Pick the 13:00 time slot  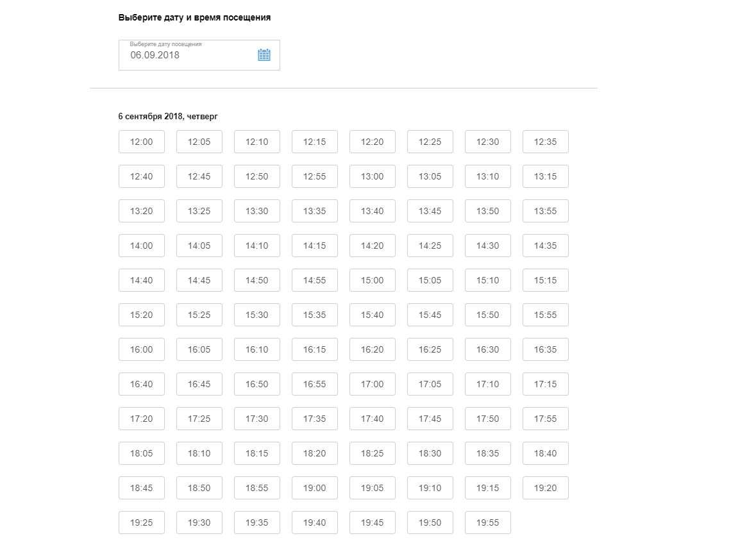tap(373, 176)
